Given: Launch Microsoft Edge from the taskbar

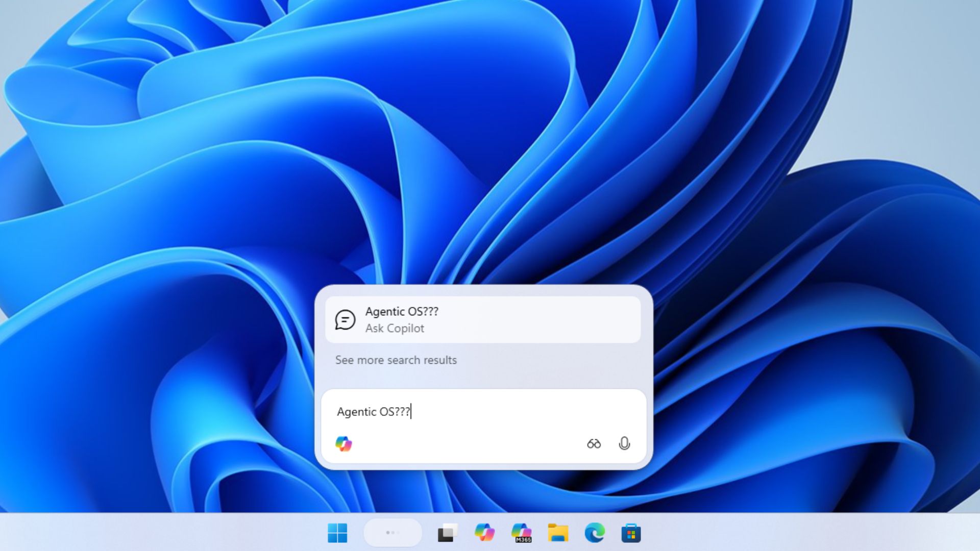Looking at the screenshot, I should (595, 533).
